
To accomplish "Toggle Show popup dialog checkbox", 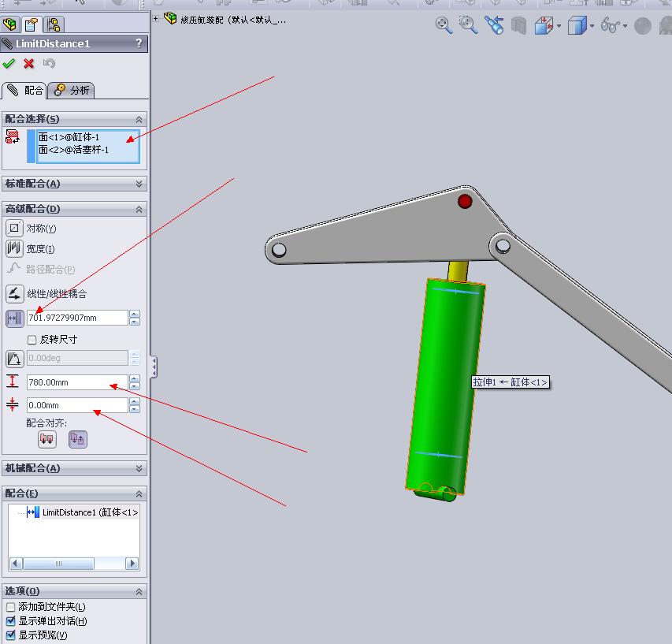I will (x=11, y=621).
